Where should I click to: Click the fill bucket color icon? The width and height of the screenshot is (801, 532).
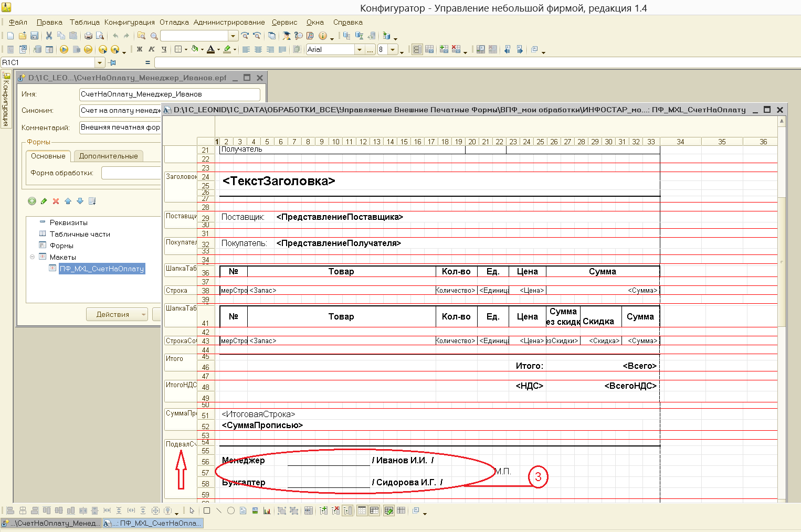click(195, 49)
